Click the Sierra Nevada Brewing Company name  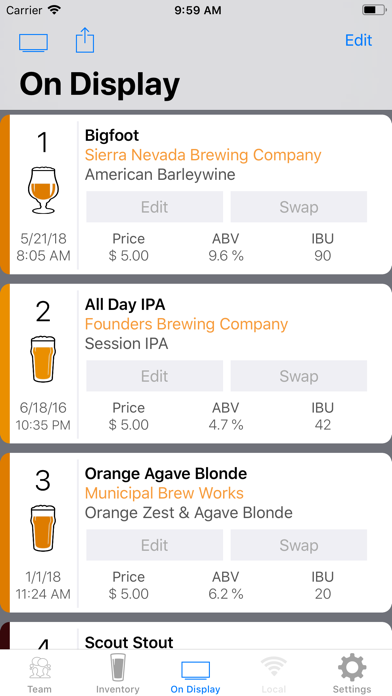point(203,155)
